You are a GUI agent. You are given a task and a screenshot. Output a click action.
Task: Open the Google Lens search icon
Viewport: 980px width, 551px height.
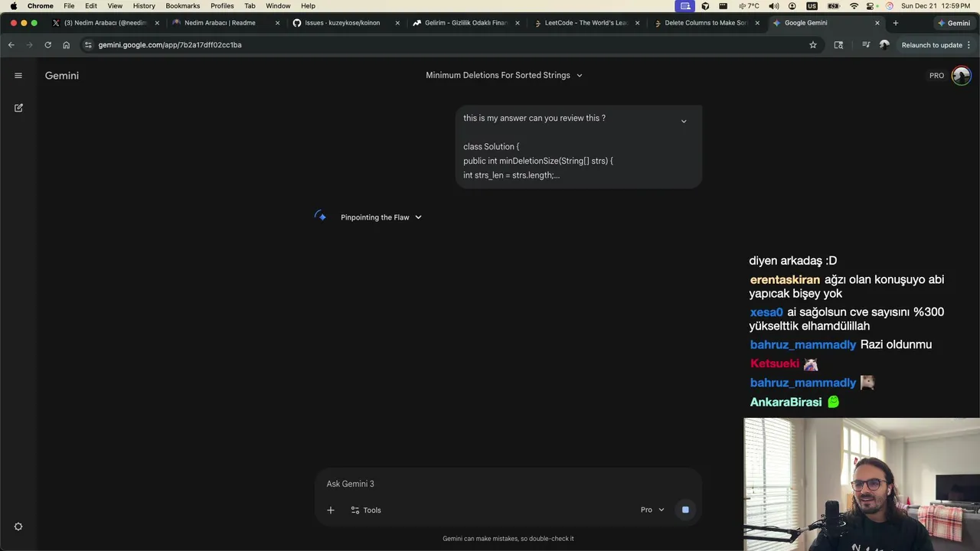pos(838,45)
